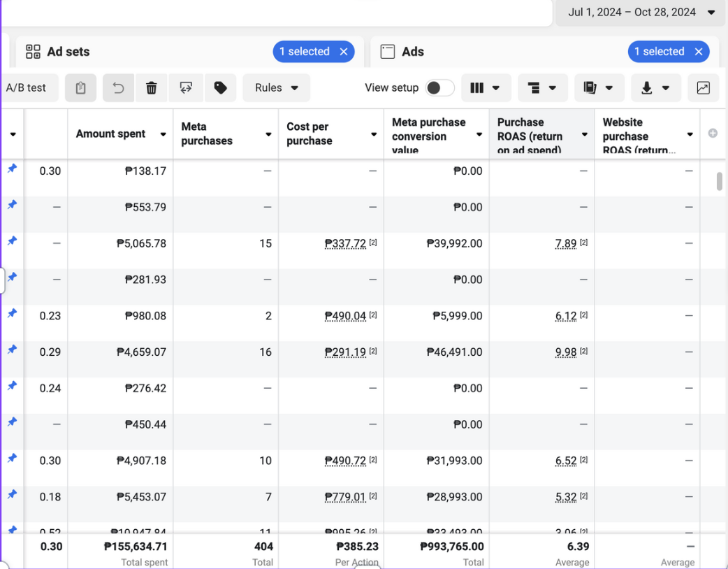Add a column with the plus icon
Viewport: 728px width, 569px height.
pyautogui.click(x=713, y=134)
